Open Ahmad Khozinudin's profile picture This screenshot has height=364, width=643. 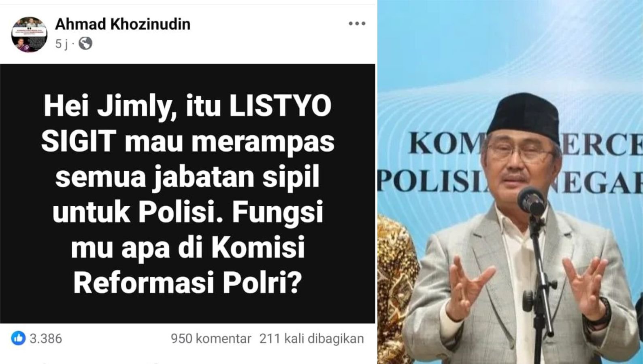pyautogui.click(x=29, y=34)
